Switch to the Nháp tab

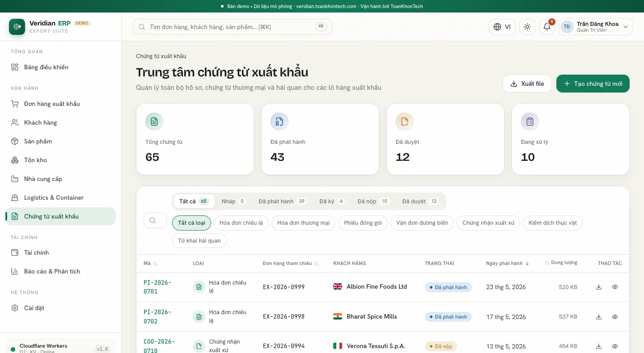tap(233, 201)
